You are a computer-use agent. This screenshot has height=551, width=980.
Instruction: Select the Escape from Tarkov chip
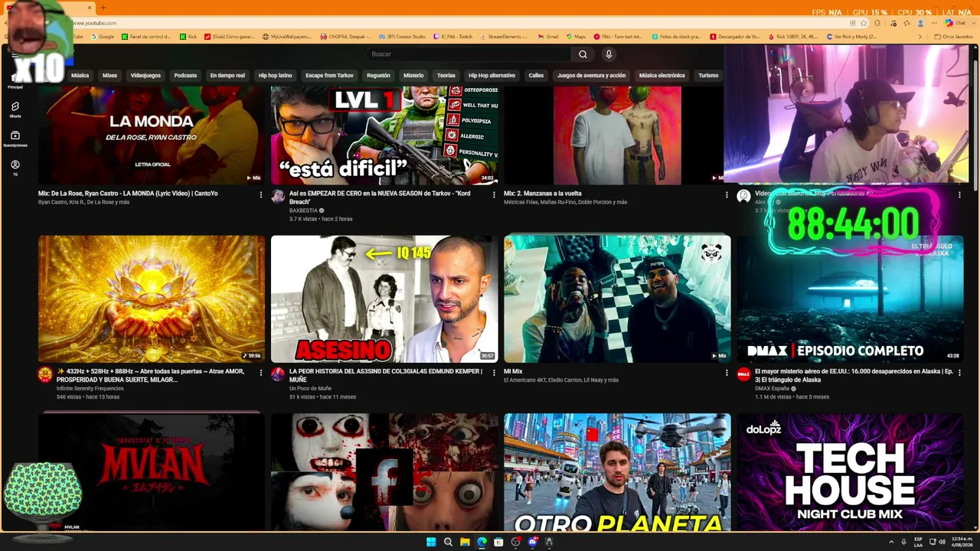point(329,76)
